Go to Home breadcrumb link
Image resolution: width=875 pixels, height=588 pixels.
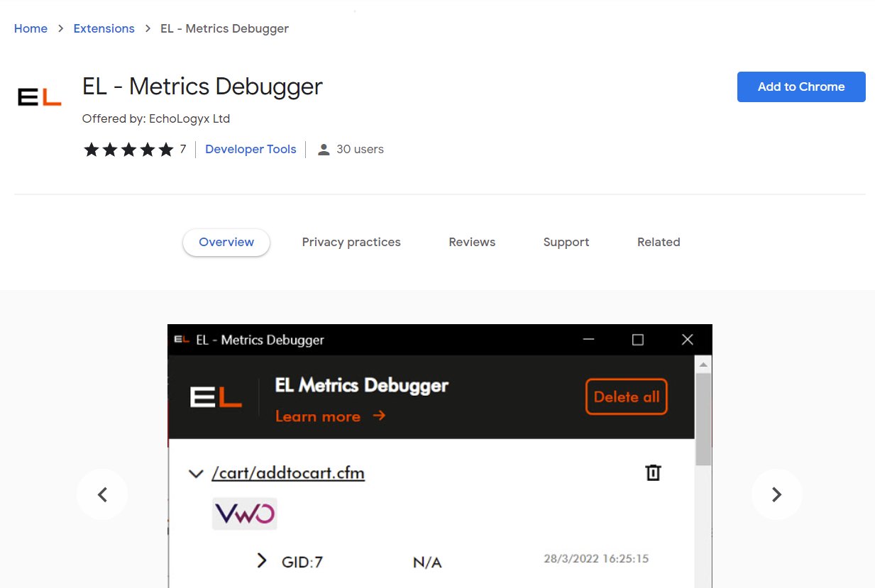(x=31, y=28)
